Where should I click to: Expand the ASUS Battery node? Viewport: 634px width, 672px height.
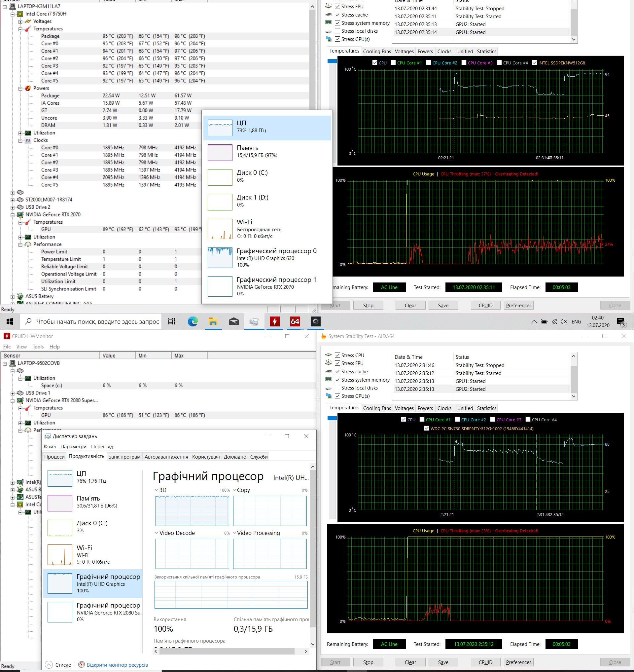click(13, 297)
